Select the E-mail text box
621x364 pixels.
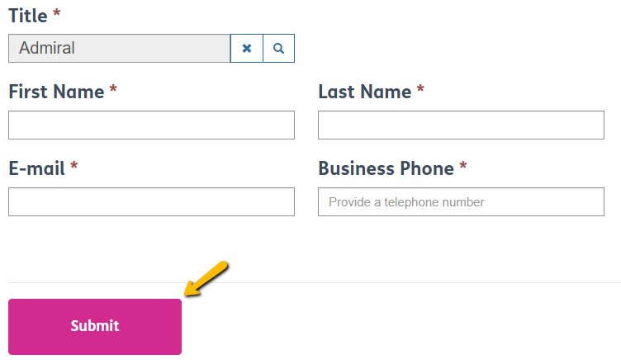tap(151, 202)
